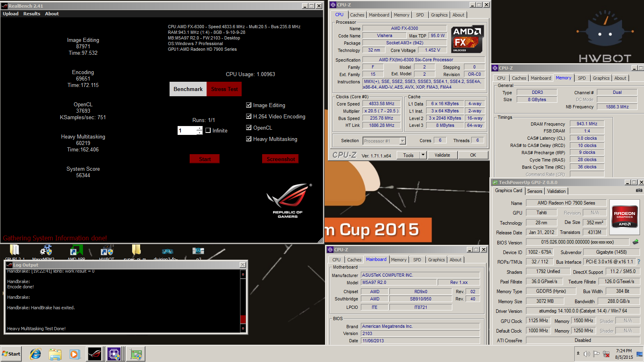644x362 pixels.
Task: Click the taskbar clock showing 7:24 PM
Action: 624,354
